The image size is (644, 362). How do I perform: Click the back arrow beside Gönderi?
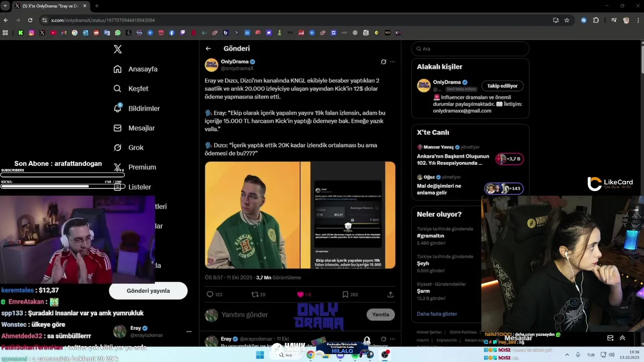(208, 49)
